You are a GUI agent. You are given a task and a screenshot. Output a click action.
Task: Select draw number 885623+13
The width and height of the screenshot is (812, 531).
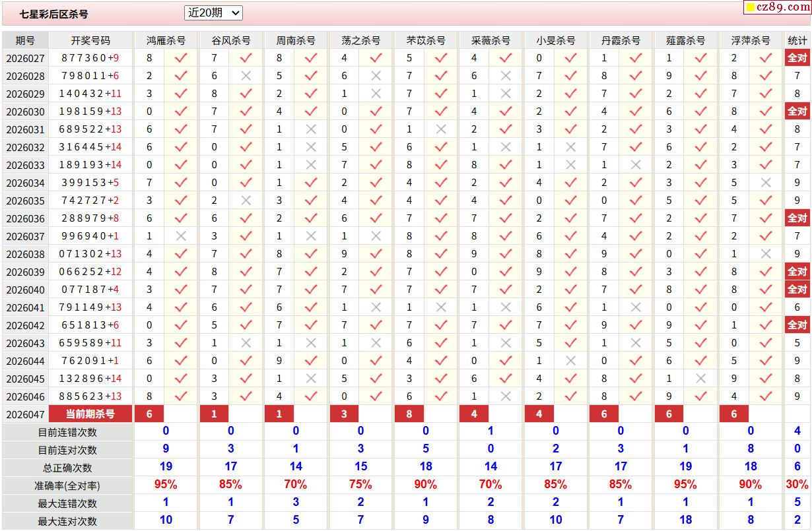point(90,396)
